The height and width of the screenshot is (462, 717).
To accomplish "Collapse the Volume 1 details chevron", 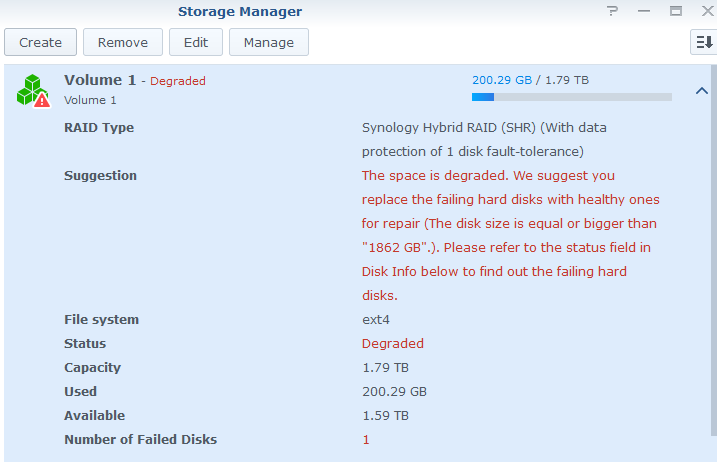I will (x=701, y=91).
